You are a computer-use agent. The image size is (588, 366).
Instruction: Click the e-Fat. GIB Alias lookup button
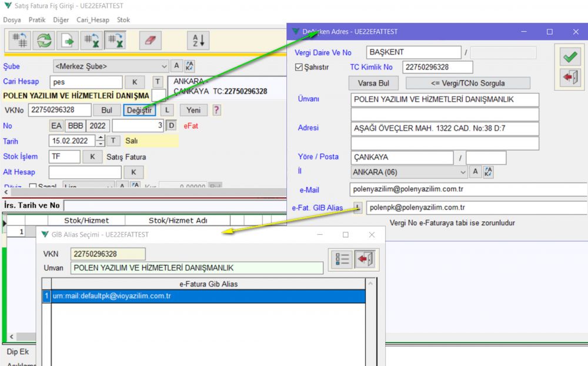point(358,207)
